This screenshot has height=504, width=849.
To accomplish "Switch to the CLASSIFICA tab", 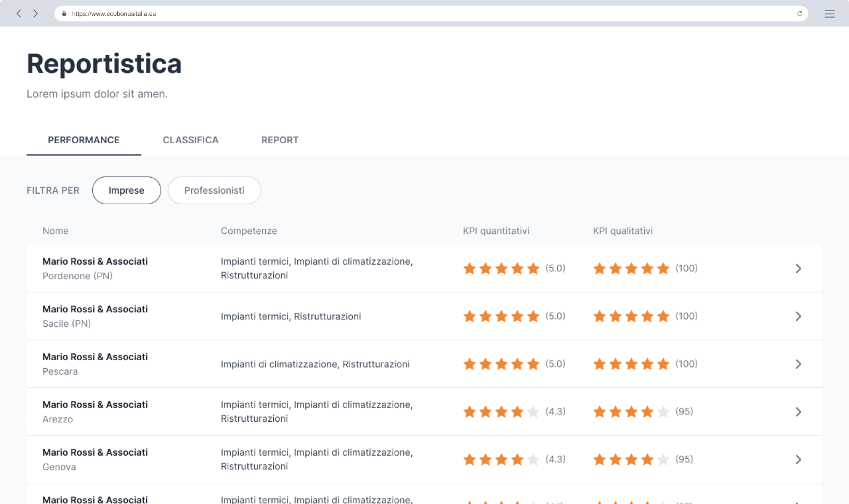I will (x=190, y=140).
